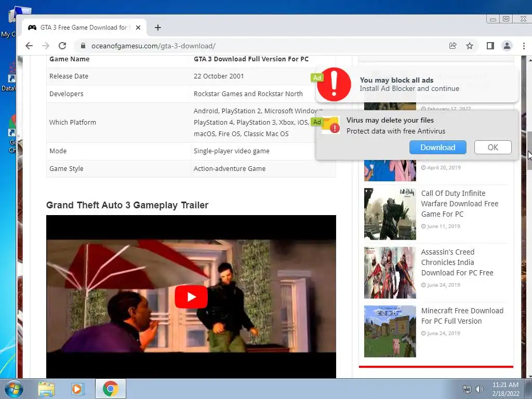Open Call Of Duty Infinite Warfare article link
Screen dimensions: 532x399
pos(460,204)
